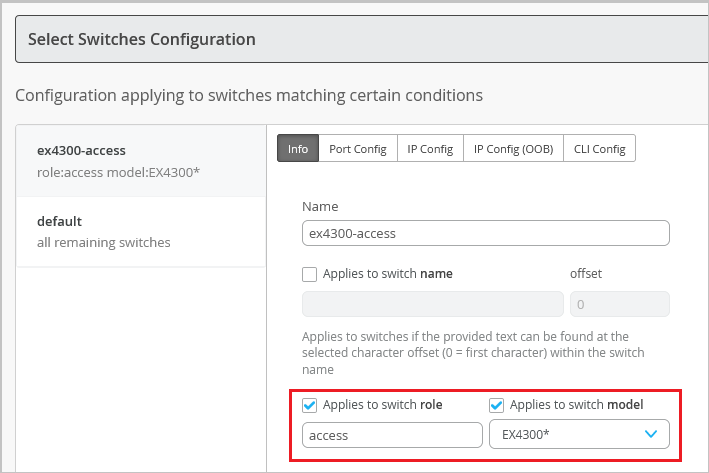Toggle the Applies to switch model checkbox
Viewport: 709px width, 473px height.
[x=497, y=405]
